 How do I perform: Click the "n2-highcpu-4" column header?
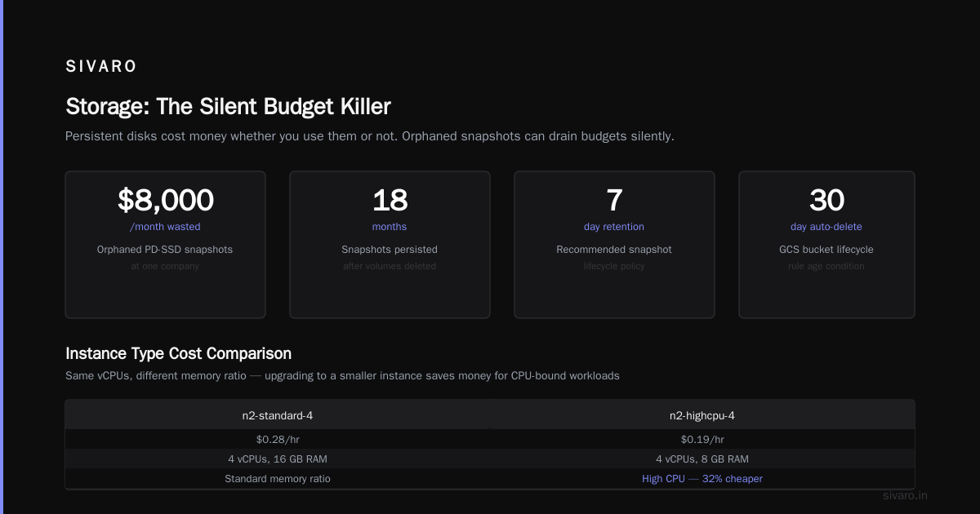point(702,415)
